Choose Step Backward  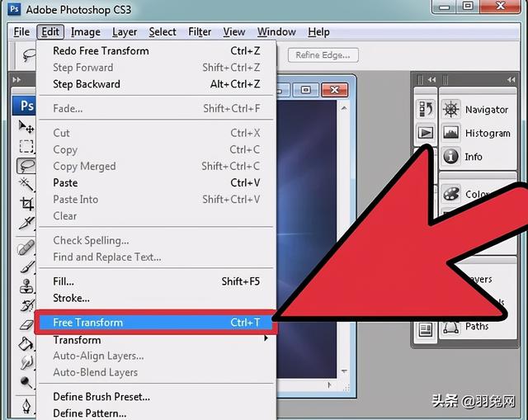tap(156, 84)
